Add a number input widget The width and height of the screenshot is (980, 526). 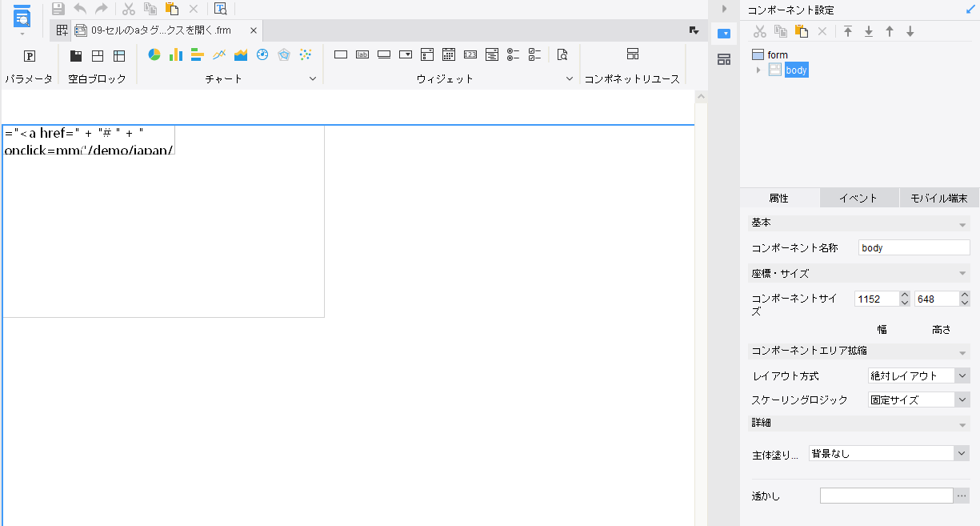click(470, 54)
